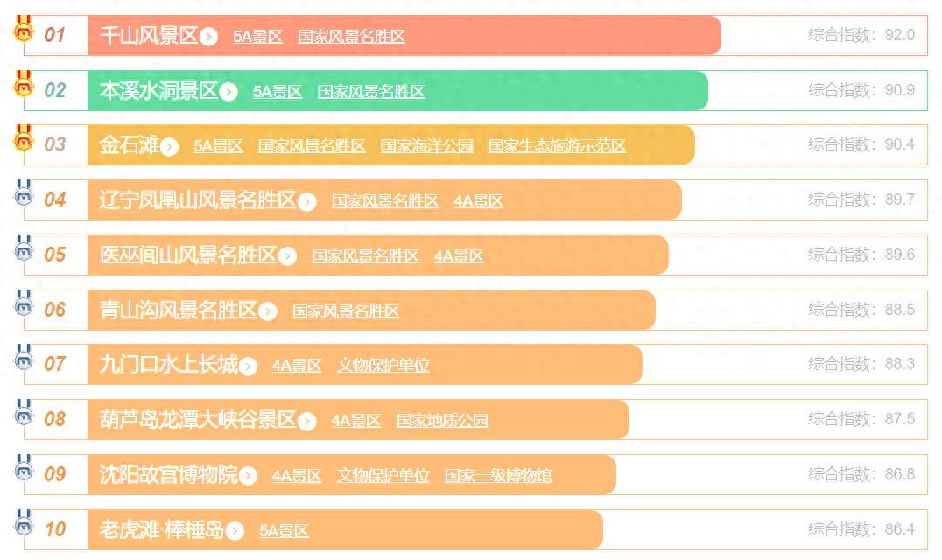Open the 青山沟风景名胜区 entry
The height and width of the screenshot is (560, 942).
coord(178,311)
